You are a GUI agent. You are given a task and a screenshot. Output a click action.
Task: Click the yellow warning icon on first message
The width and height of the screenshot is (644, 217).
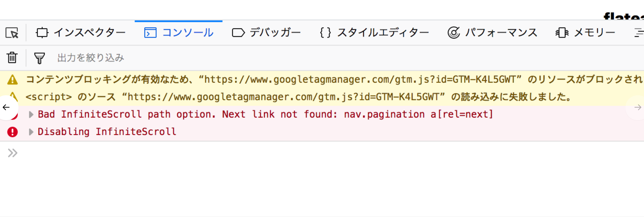tap(12, 80)
